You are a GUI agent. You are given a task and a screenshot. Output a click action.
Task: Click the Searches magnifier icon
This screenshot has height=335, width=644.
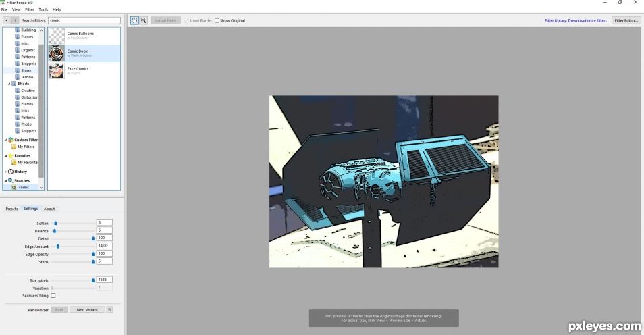tap(11, 180)
